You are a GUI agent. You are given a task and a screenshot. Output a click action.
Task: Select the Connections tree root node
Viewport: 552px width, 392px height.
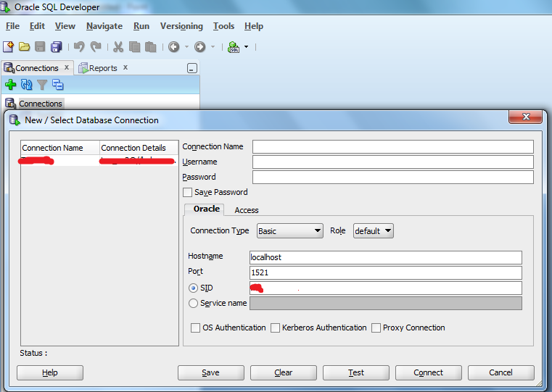(41, 104)
